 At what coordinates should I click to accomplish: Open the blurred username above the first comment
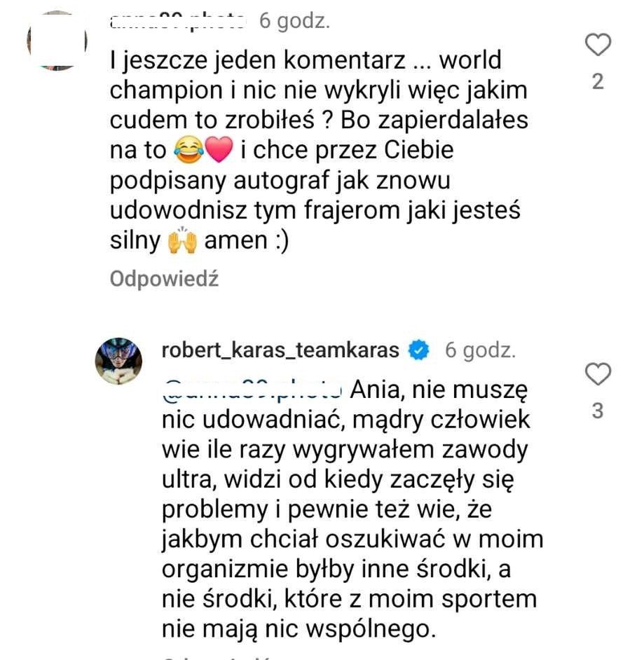pos(178,22)
